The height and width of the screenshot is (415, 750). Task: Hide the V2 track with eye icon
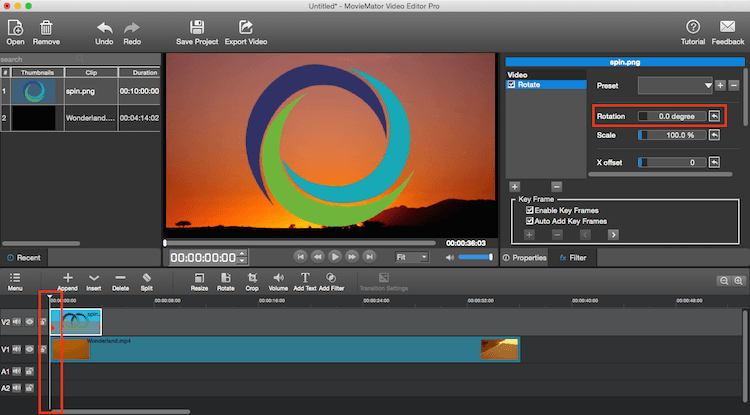pos(30,322)
